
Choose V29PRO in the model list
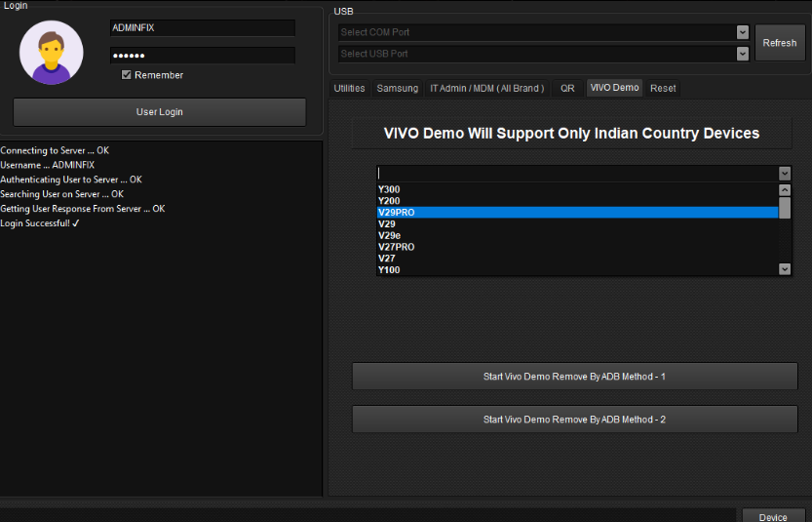coord(577,213)
